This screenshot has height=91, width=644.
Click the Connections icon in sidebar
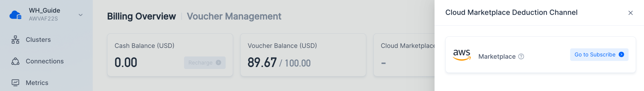point(15,61)
